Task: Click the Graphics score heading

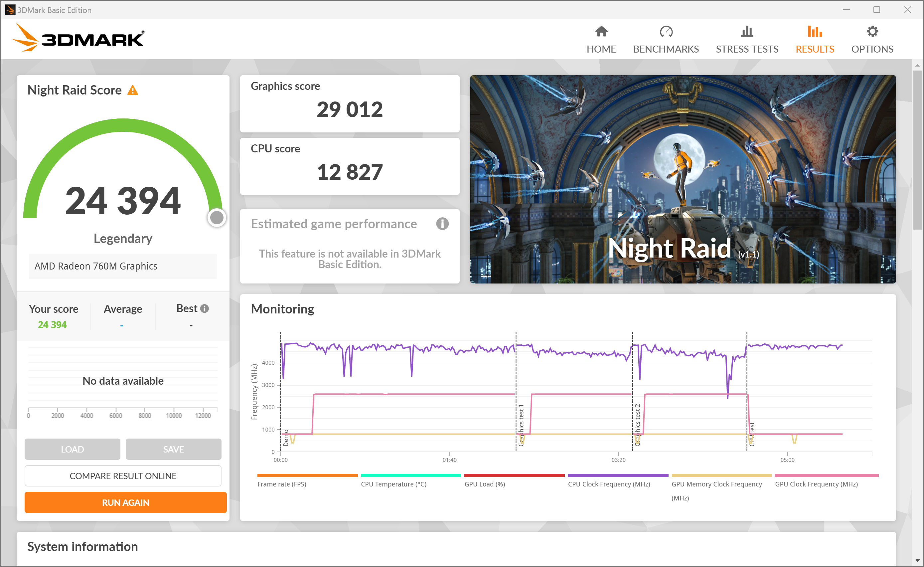Action: point(285,86)
